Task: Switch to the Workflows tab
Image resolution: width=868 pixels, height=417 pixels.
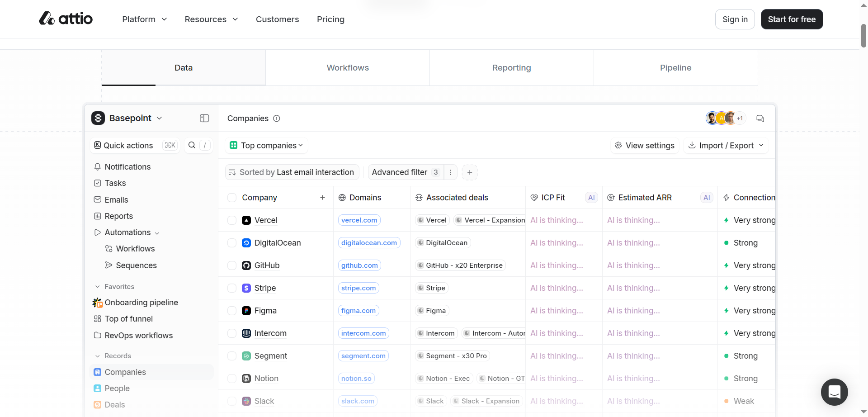Action: (347, 67)
